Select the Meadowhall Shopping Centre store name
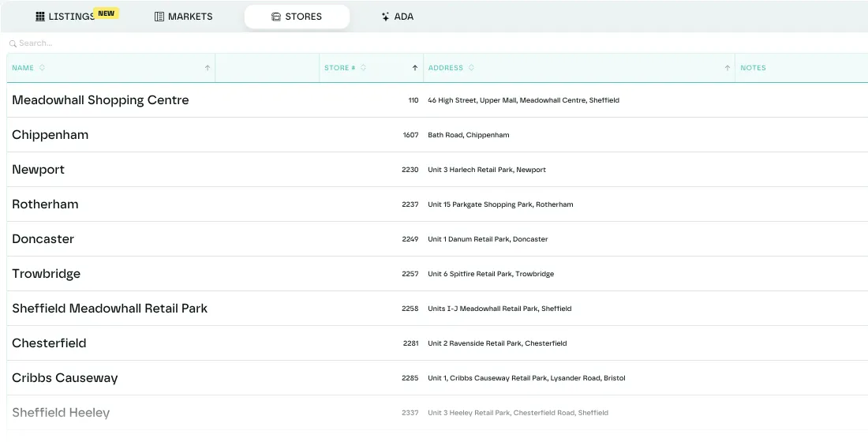This screenshot has height=442, width=868. point(100,100)
